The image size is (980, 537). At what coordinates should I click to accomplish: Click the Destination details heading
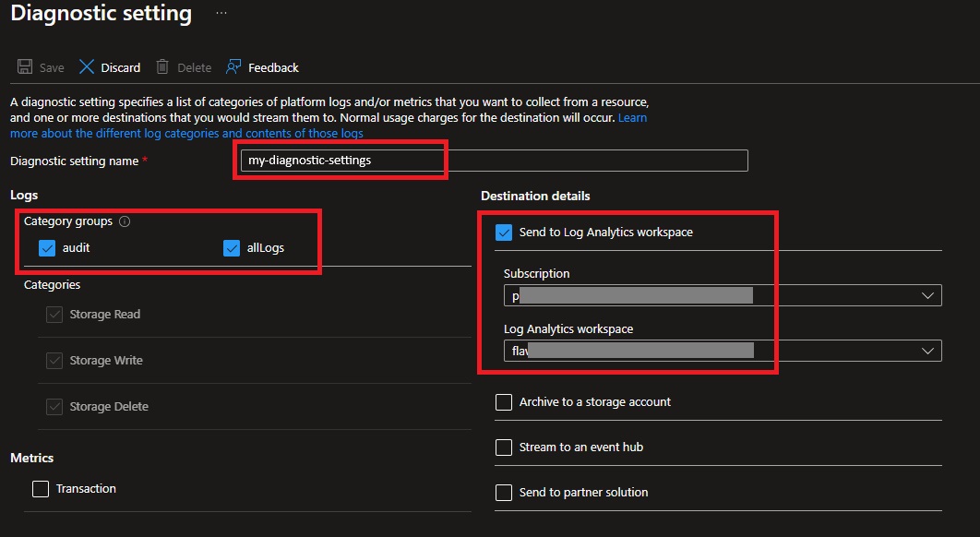tap(535, 197)
